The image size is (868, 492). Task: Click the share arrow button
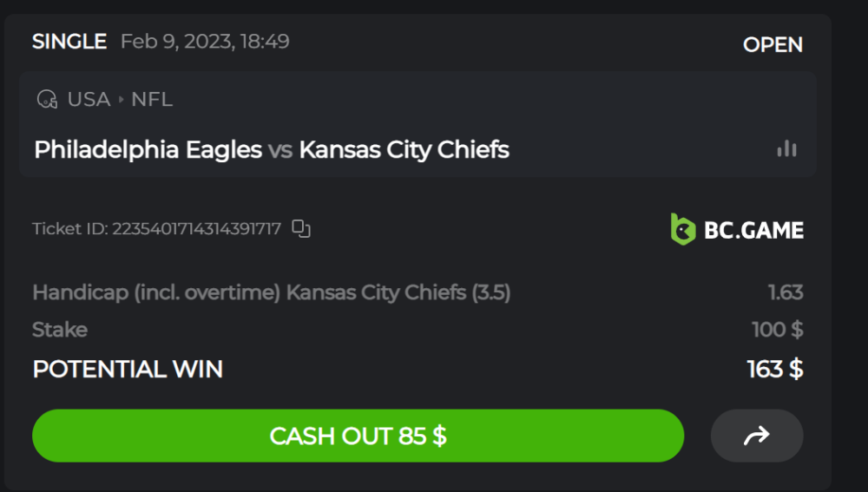757,436
